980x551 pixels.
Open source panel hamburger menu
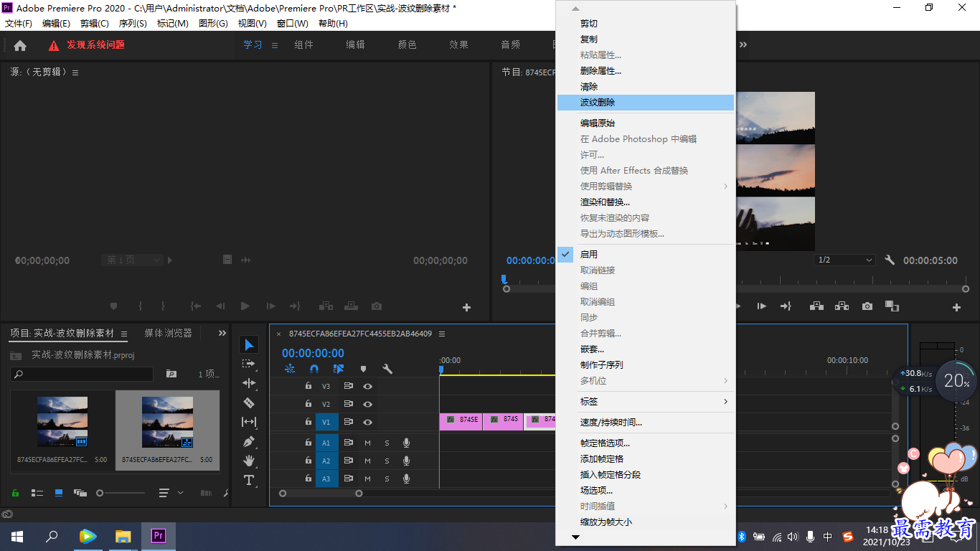75,72
